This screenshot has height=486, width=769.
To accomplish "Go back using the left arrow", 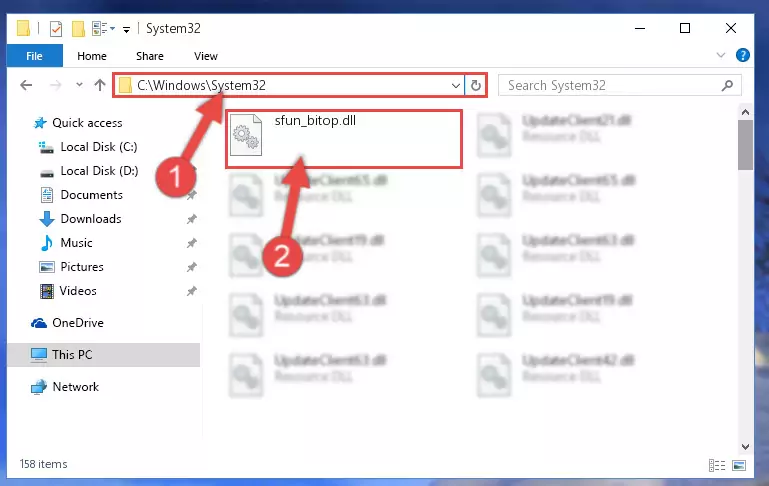I will tap(26, 85).
